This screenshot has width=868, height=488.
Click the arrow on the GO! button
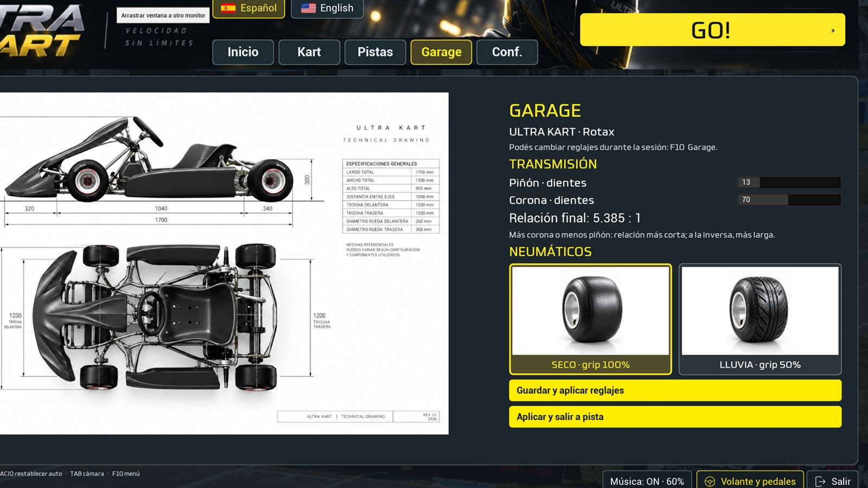point(833,30)
